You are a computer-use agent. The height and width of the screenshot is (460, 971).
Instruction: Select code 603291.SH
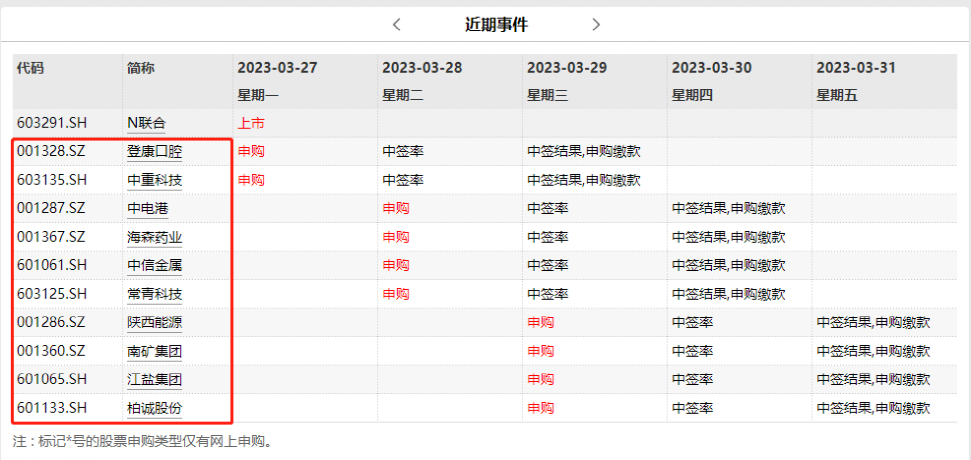pyautogui.click(x=51, y=123)
